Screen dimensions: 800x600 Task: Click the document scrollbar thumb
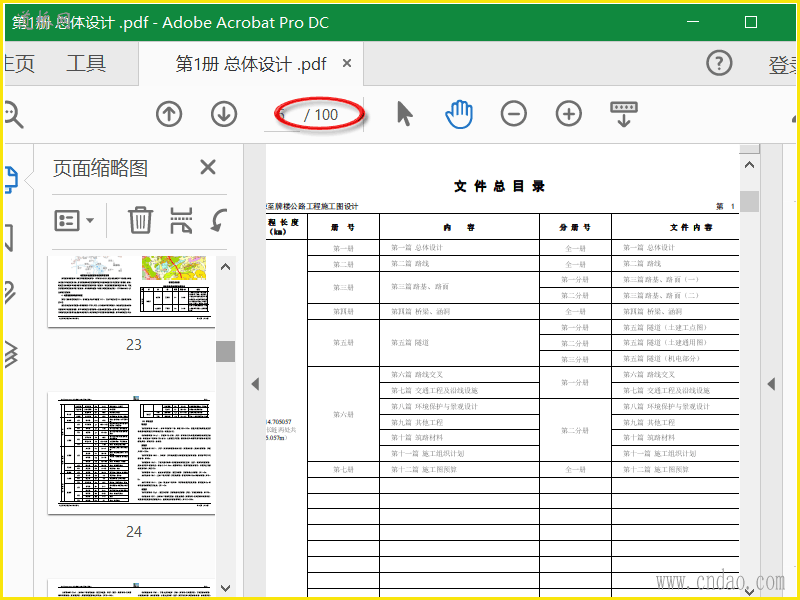pyautogui.click(x=749, y=201)
